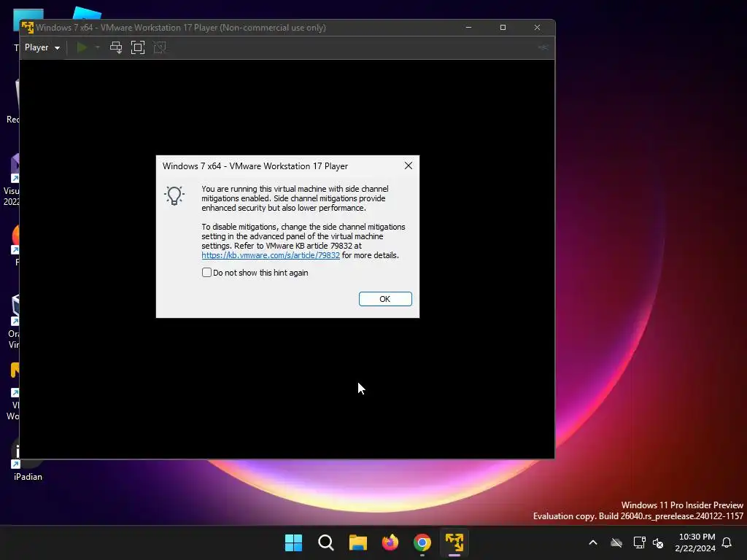
Task: Click OK in the hint dialog
Action: click(385, 299)
